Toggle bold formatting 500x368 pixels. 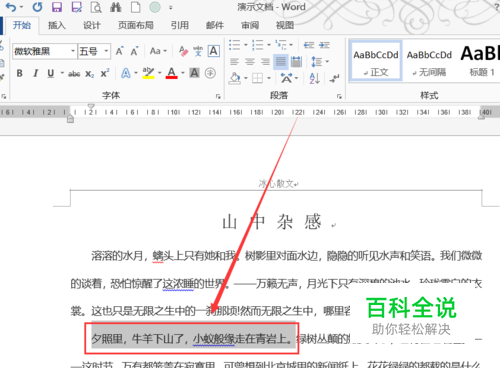click(x=20, y=73)
